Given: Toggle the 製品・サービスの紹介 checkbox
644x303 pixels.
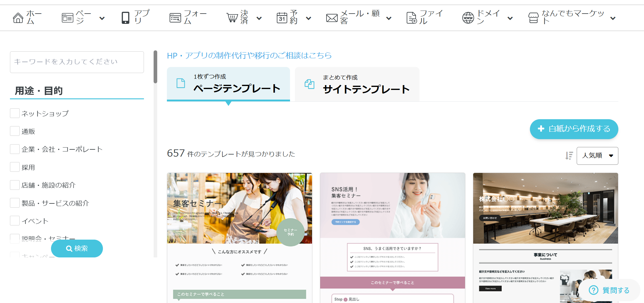Looking at the screenshot, I should click(x=15, y=203).
